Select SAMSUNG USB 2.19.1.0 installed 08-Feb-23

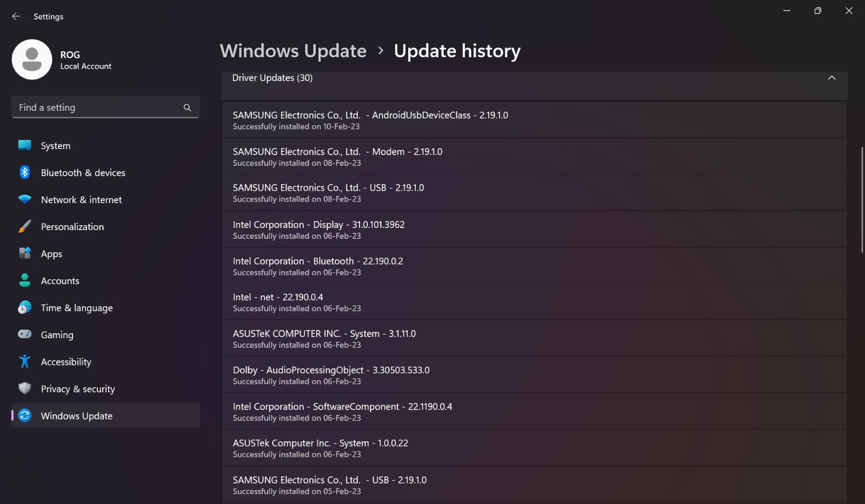pos(534,193)
